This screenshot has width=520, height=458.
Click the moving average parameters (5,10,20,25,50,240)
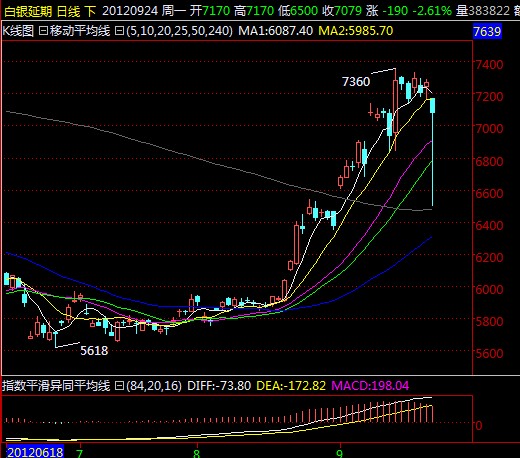pyautogui.click(x=179, y=31)
